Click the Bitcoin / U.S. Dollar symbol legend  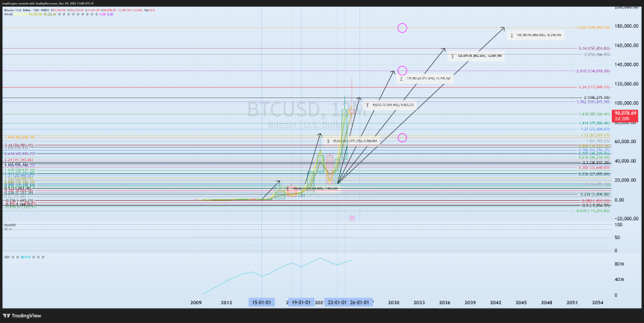click(27, 9)
